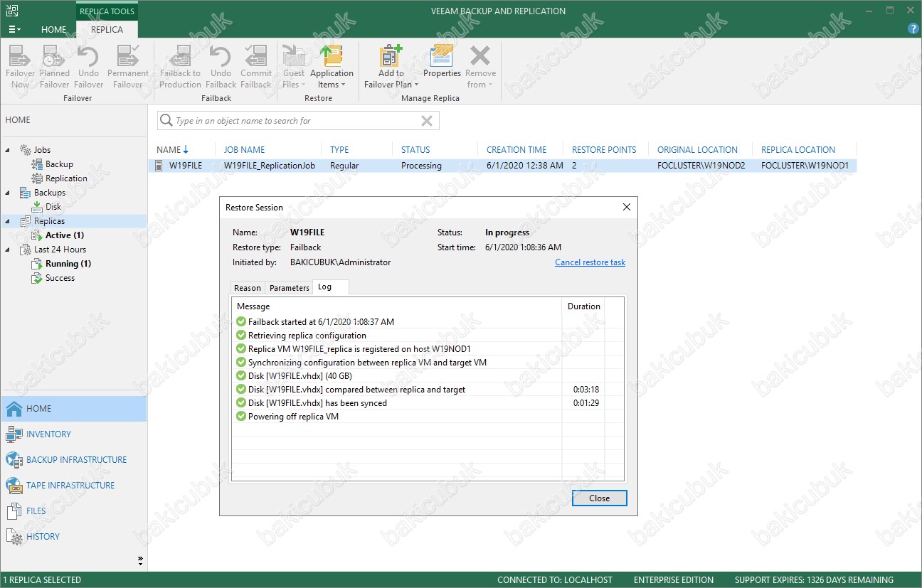Select Running (1) in Last 24 Hours
922x588 pixels.
[x=68, y=264]
